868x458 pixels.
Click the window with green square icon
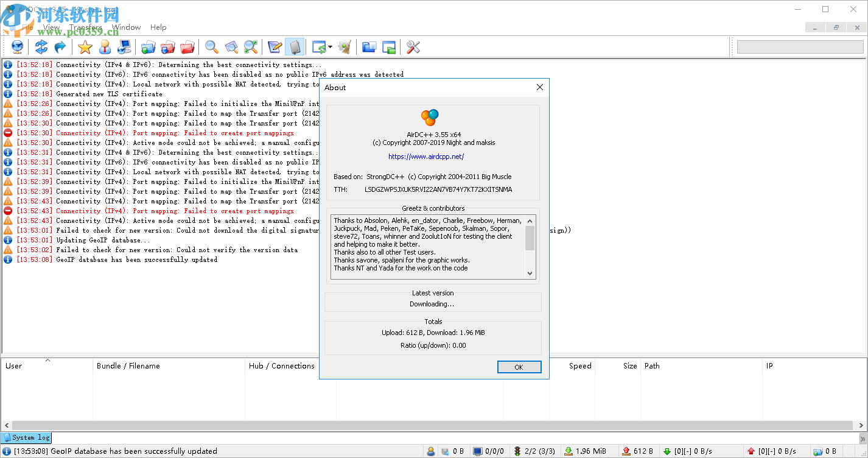coord(388,47)
